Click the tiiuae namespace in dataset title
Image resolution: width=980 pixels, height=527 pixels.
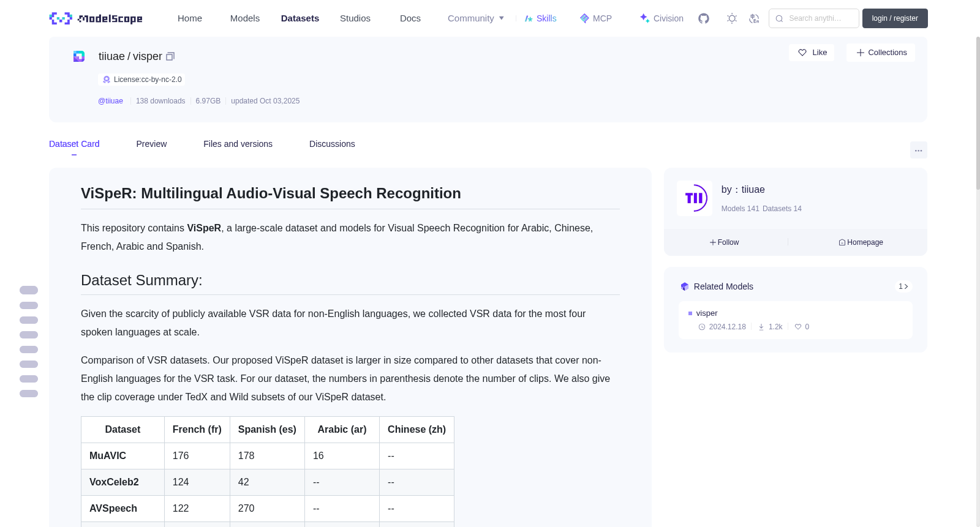(x=111, y=56)
